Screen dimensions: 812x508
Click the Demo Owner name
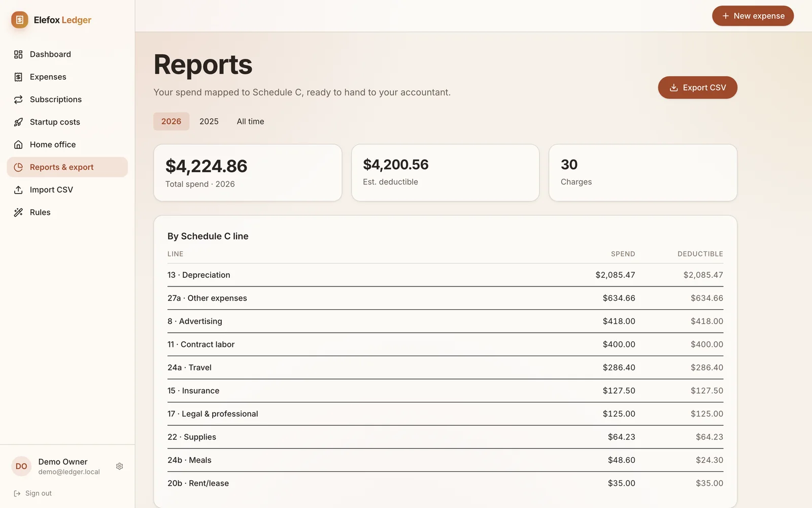pos(63,462)
